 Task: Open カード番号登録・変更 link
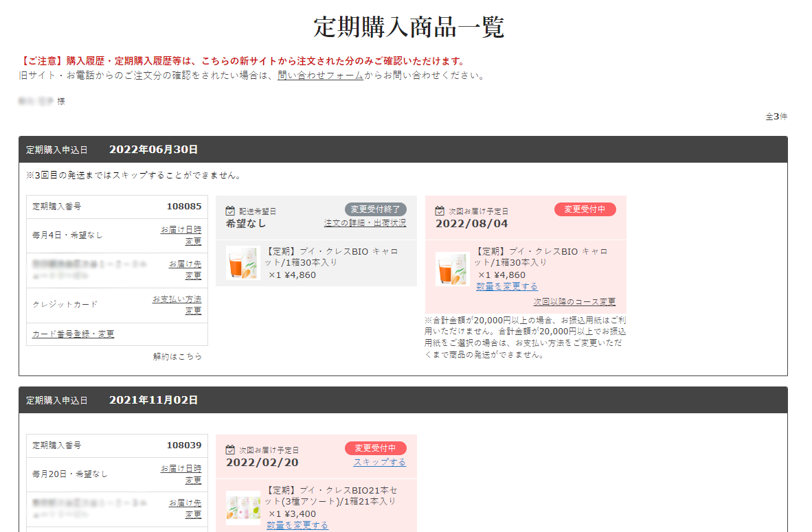click(74, 334)
